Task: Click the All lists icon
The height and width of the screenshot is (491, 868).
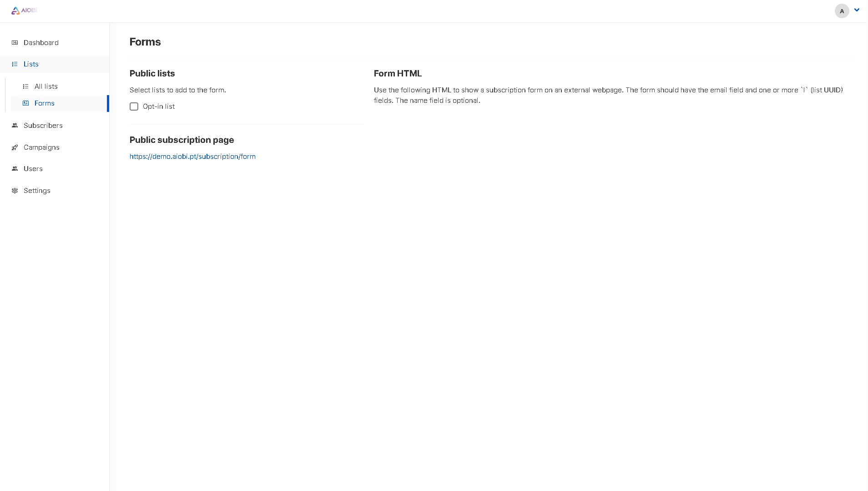Action: [26, 86]
